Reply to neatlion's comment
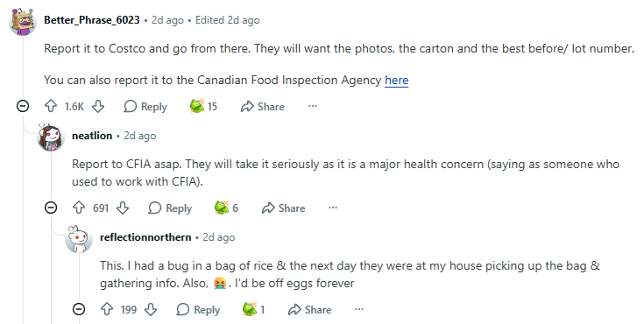 (171, 208)
